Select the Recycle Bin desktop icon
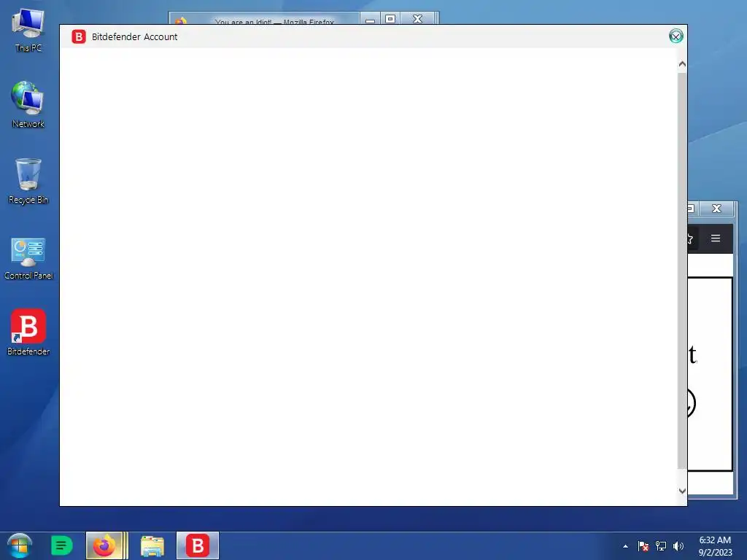The image size is (747, 560). pos(28,182)
